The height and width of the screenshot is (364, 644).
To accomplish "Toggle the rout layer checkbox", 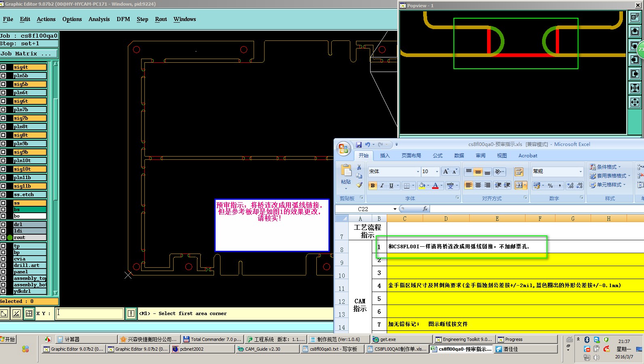I will pos(3,237).
